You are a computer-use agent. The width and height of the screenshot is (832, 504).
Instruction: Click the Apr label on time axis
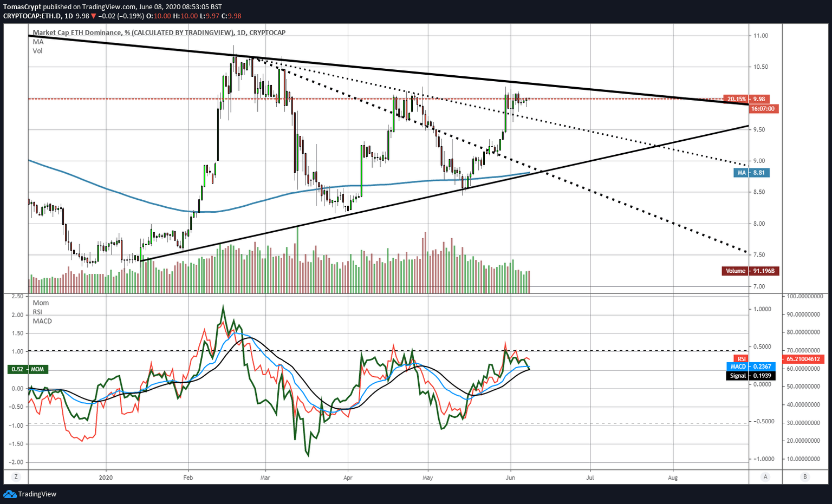click(x=348, y=477)
